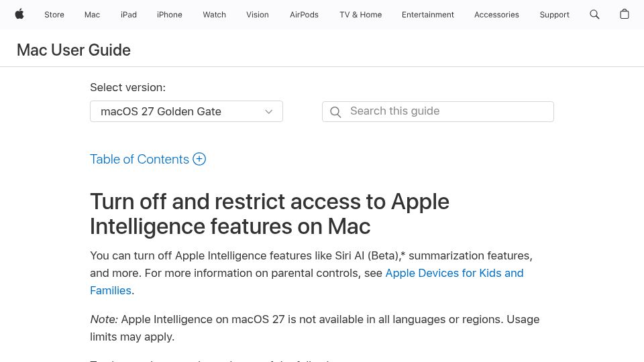Viewport: 644px width, 362px height.
Task: Open Apple Devices for Kids and Families link
Action: point(454,273)
